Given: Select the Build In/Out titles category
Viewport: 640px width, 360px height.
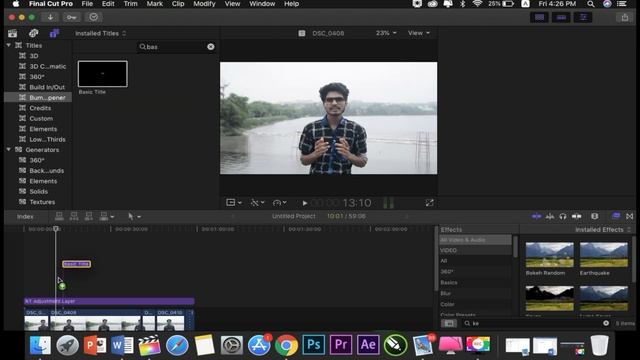Looking at the screenshot, I should 47,87.
